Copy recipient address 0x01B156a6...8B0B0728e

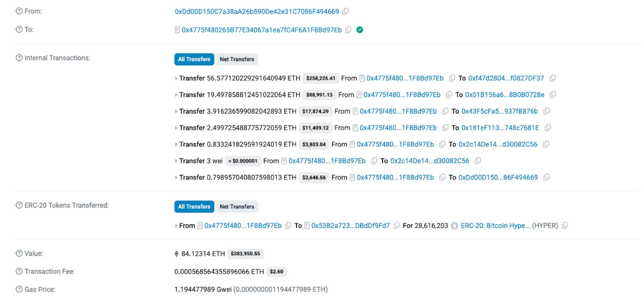click(x=553, y=95)
